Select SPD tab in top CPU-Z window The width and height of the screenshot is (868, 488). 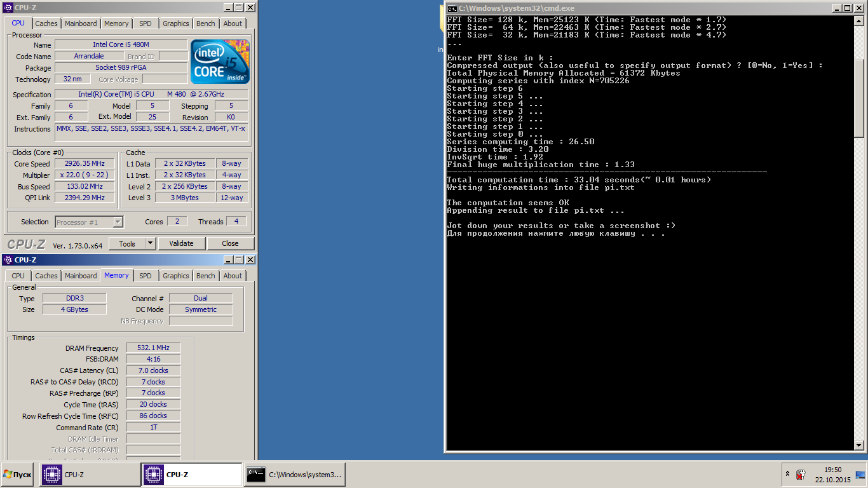[146, 24]
